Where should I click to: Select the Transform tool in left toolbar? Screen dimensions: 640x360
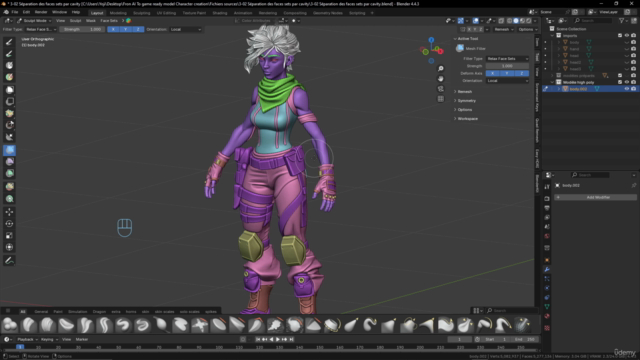(x=9, y=247)
